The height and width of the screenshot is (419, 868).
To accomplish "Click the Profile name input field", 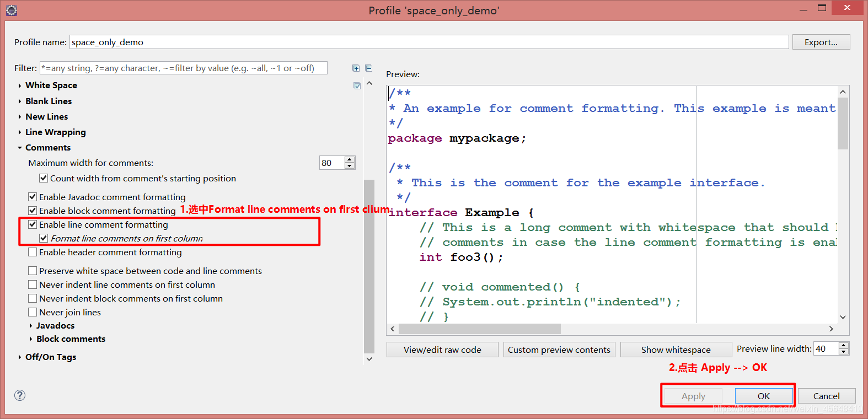I will click(x=429, y=42).
